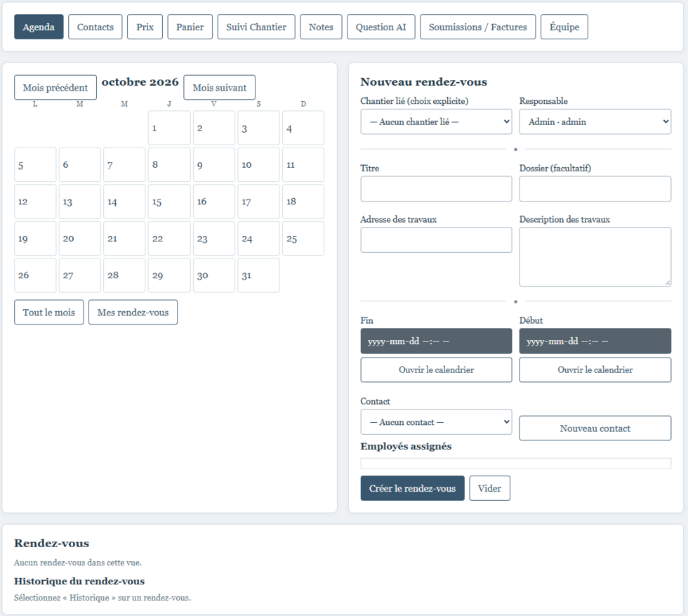Open the Agenda tab
The width and height of the screenshot is (688, 616).
point(39,27)
